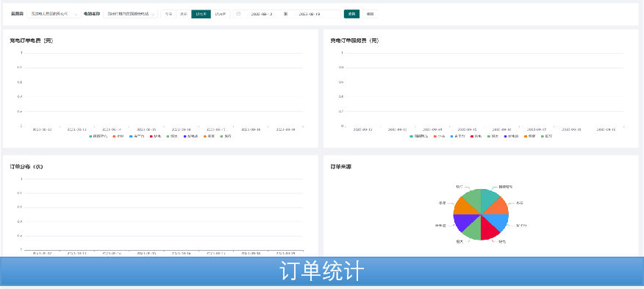
Task: Open the 运营商 operator dropdown
Action: tap(54, 14)
